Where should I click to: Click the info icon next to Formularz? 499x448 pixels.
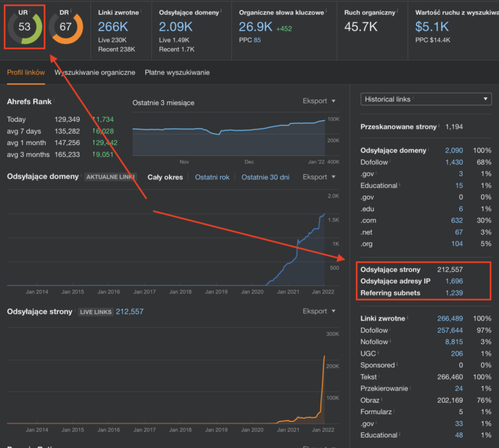394,410
